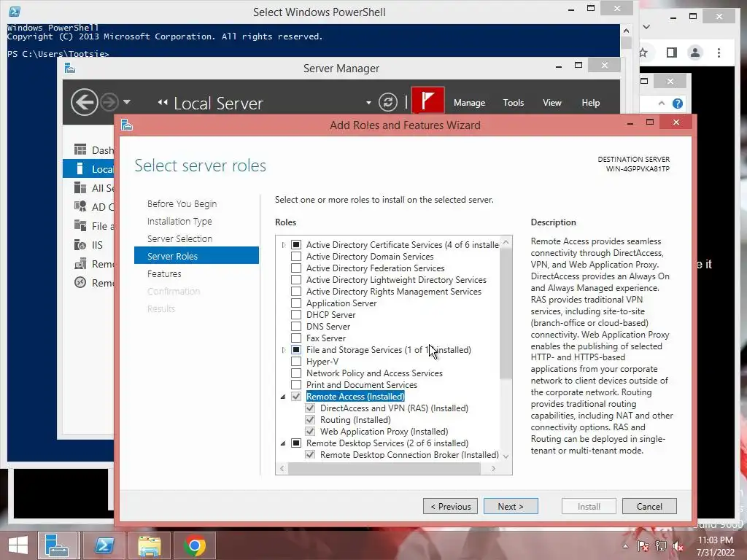The height and width of the screenshot is (560, 747).
Task: Check Network Policy and Access Services
Action: click(x=296, y=373)
